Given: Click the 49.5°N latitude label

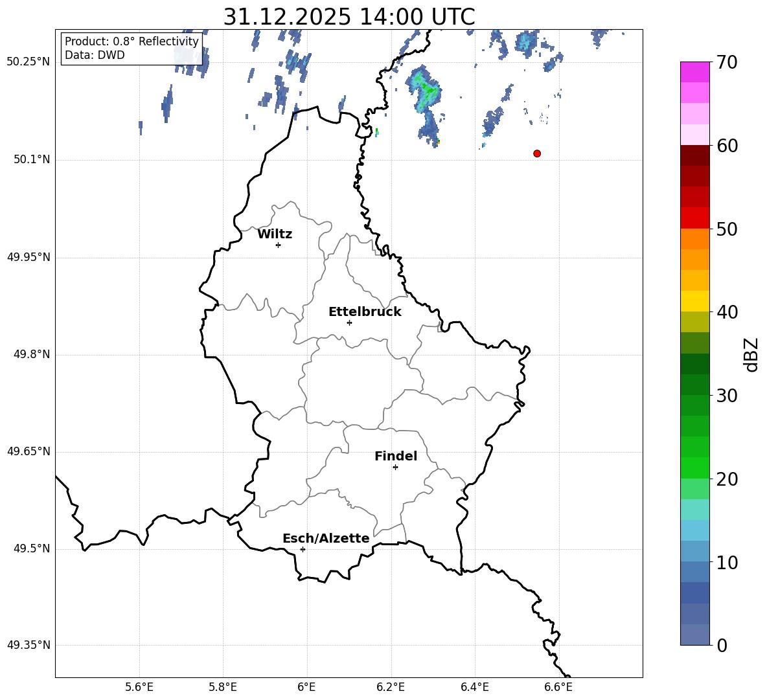Looking at the screenshot, I should (x=32, y=548).
